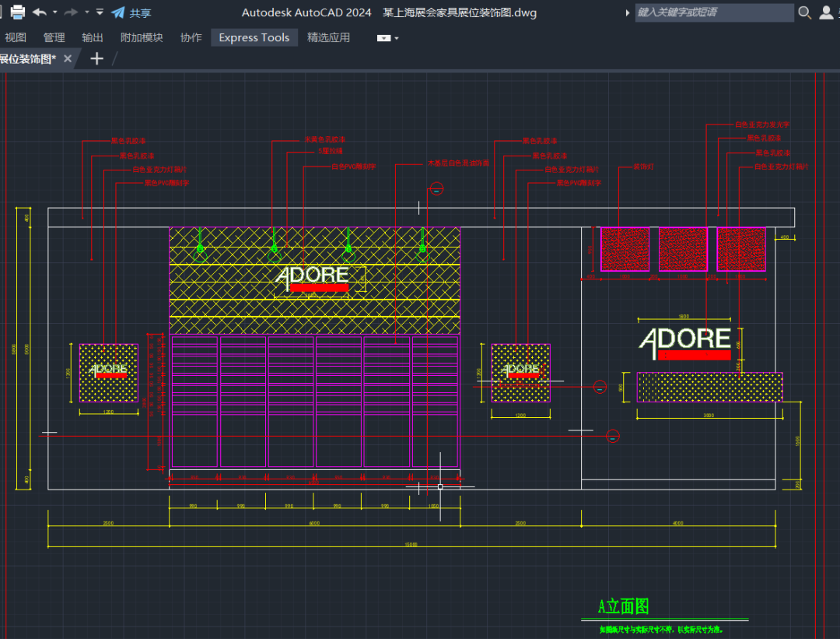The height and width of the screenshot is (639, 840).
Task: Open the 输出 ribbon tab
Action: coord(92,37)
